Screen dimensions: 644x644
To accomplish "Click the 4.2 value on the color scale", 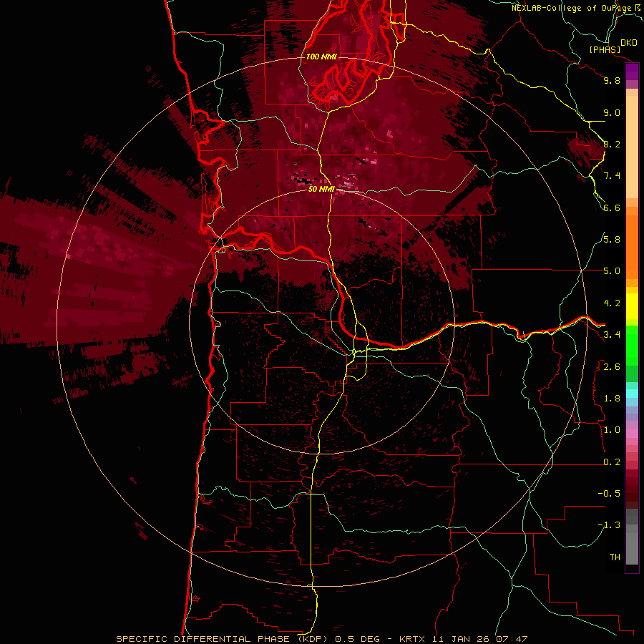I will [x=612, y=303].
